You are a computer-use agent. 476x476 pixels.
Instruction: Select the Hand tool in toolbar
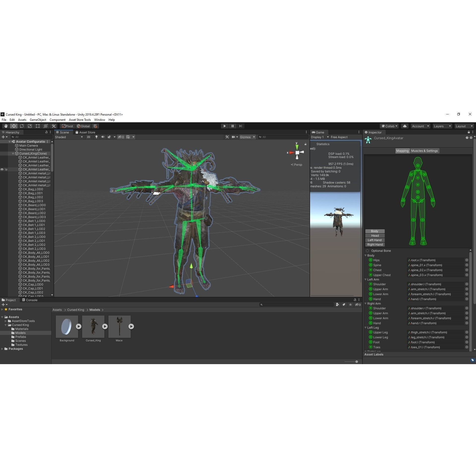pos(6,126)
